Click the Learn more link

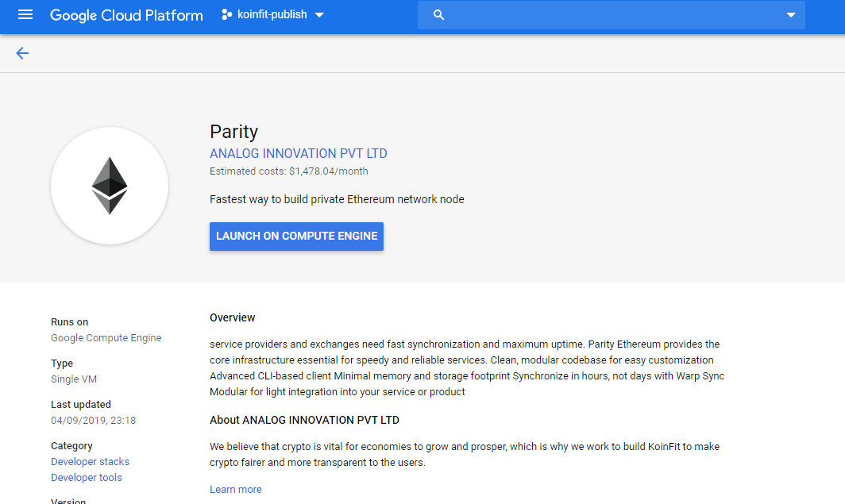(x=236, y=490)
